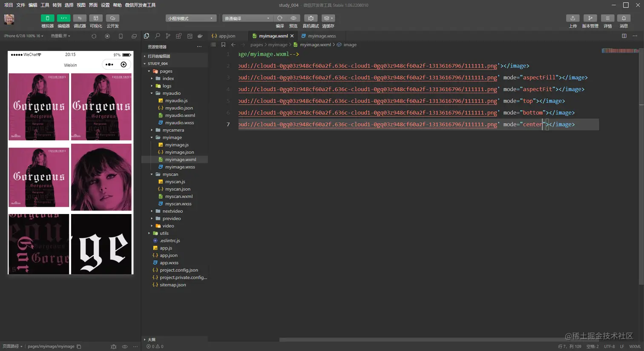Open the 微信开发者工具 menu
This screenshot has width=644, height=351.
[x=140, y=5]
